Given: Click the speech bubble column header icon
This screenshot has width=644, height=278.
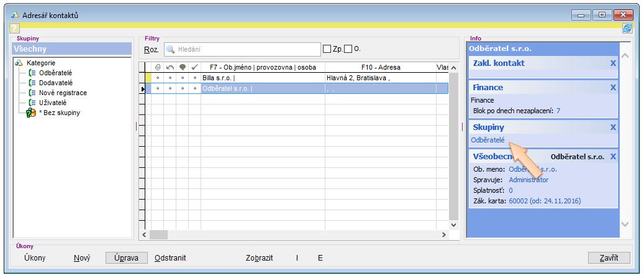Looking at the screenshot, I should click(x=182, y=67).
